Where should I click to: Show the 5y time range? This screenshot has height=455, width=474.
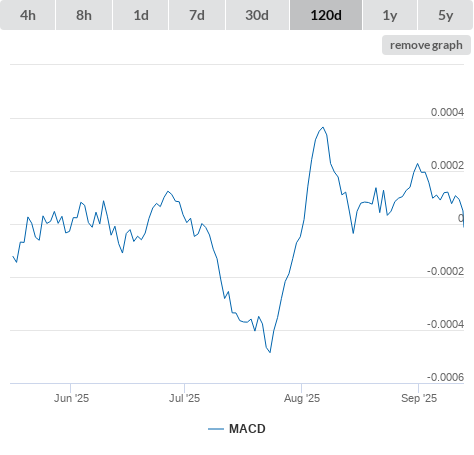[445, 15]
